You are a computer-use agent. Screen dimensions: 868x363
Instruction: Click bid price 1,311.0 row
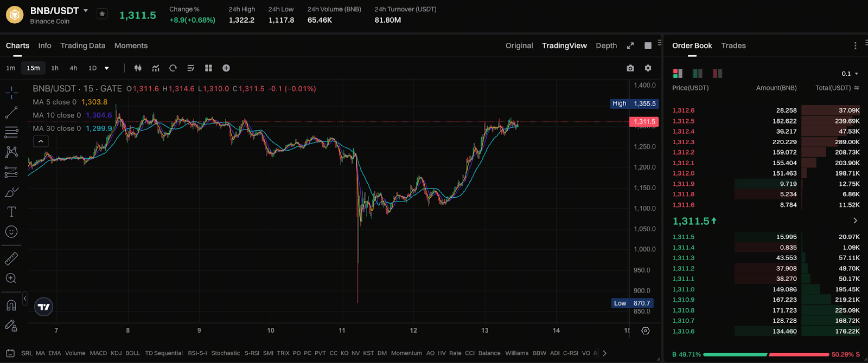766,289
